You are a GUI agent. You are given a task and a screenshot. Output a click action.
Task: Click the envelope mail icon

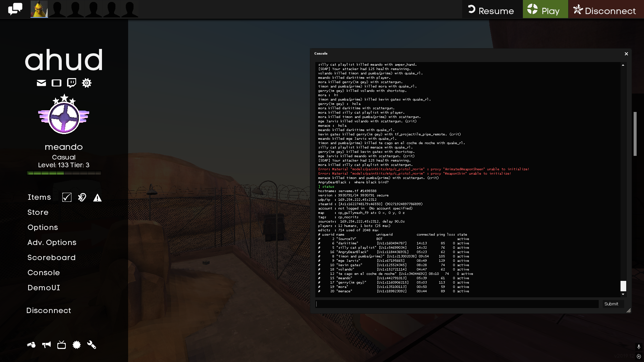(x=41, y=83)
